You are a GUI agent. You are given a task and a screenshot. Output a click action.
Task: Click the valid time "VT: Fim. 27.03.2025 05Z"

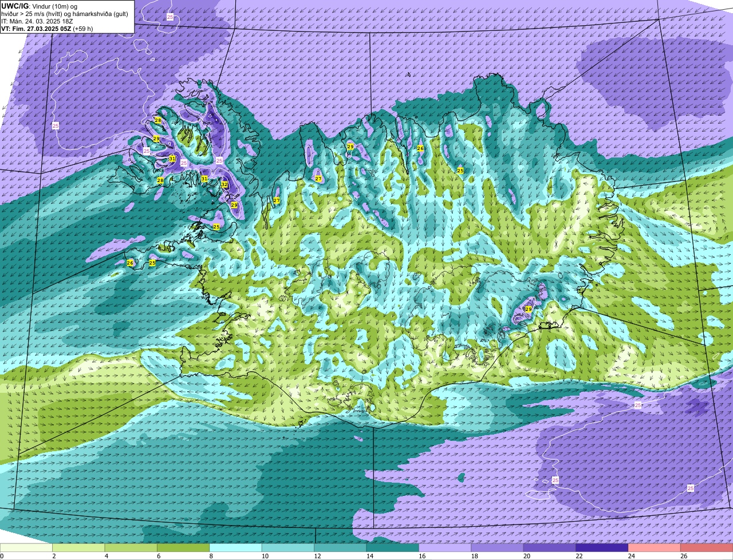coord(36,28)
